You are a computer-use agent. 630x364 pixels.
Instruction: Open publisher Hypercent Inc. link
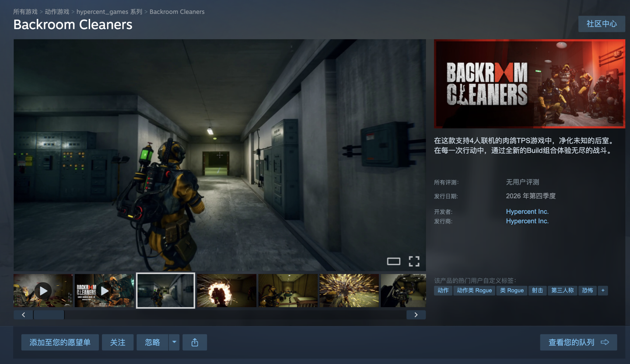click(527, 221)
